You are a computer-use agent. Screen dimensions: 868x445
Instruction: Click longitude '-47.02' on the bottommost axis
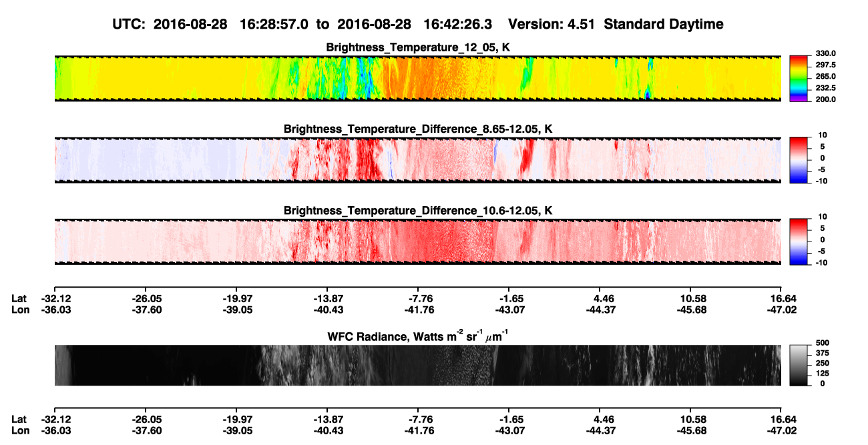781,431
